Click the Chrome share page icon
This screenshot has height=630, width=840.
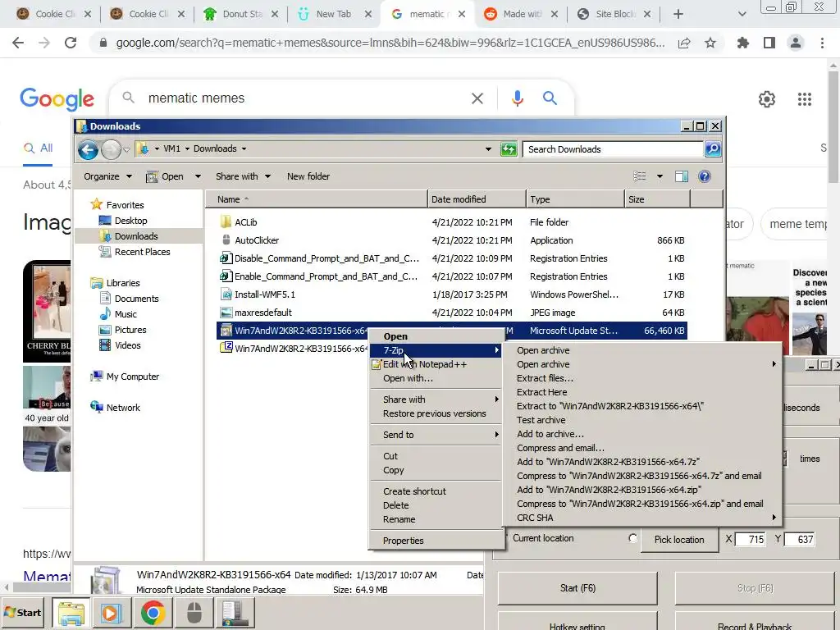point(684,43)
